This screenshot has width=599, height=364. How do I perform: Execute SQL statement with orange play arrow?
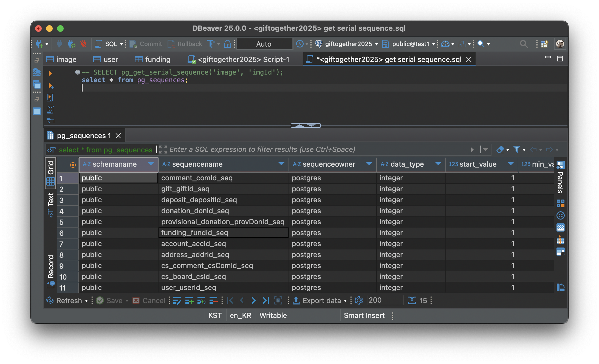tap(50, 73)
